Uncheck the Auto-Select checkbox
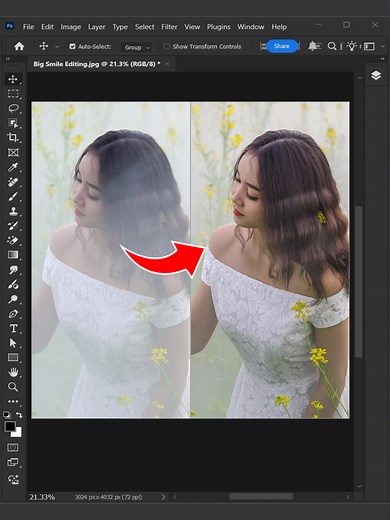This screenshot has height=520, width=390. coord(72,46)
